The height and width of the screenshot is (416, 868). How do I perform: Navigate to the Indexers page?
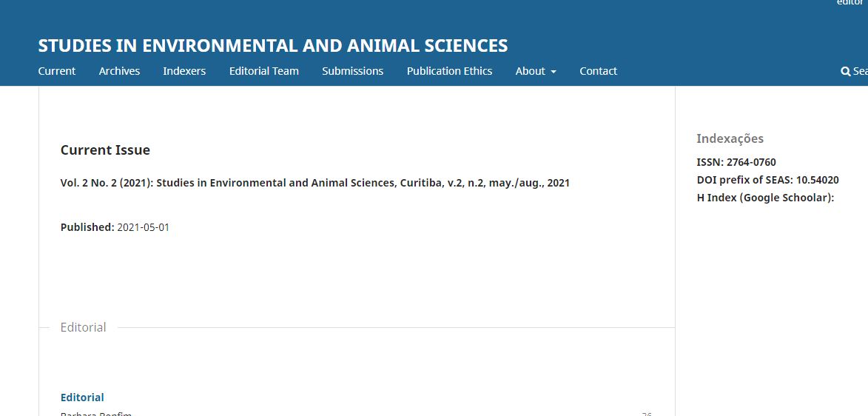[184, 71]
